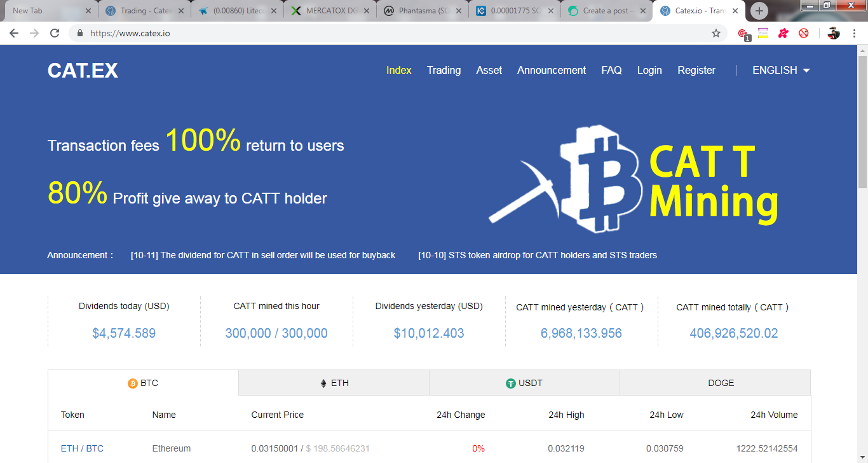Click the browser forward arrow
This screenshot has width=868, height=463.
pyautogui.click(x=34, y=33)
